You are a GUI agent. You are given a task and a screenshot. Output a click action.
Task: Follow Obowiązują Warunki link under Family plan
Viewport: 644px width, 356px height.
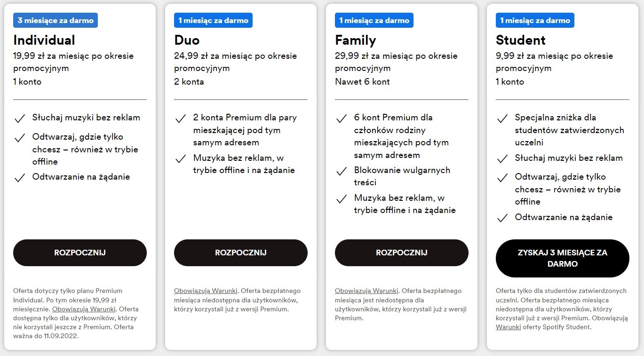pos(366,291)
